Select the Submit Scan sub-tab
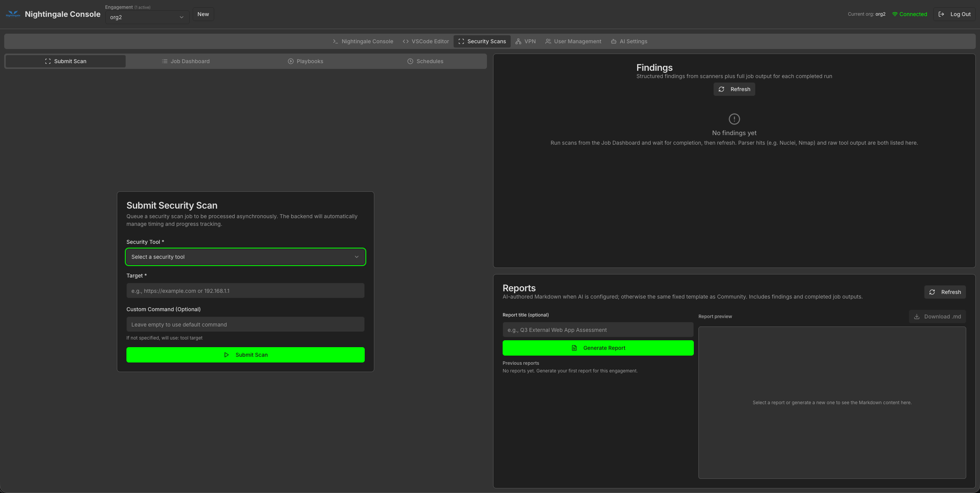This screenshot has height=493, width=980. click(66, 61)
